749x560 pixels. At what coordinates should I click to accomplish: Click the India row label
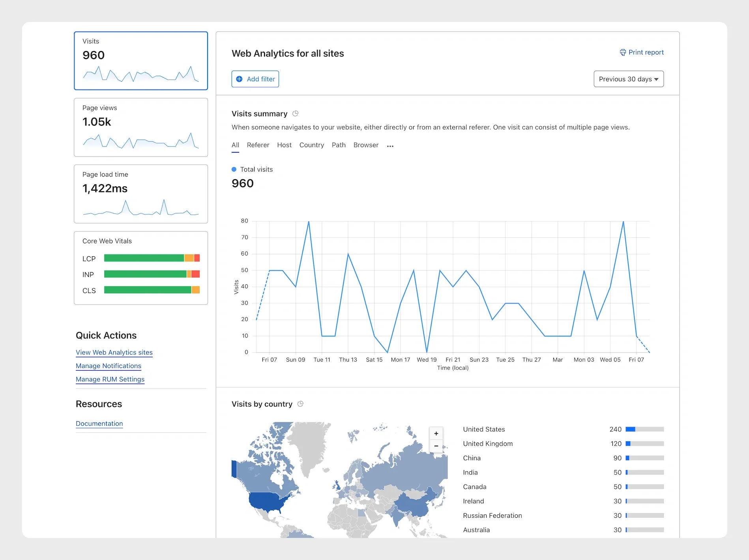(470, 472)
